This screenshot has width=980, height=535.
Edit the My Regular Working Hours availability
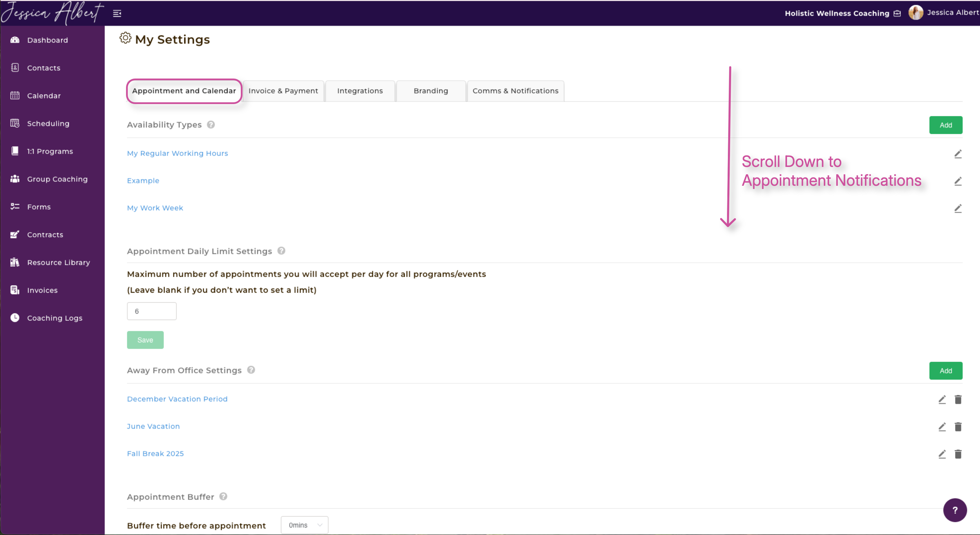[x=958, y=154]
